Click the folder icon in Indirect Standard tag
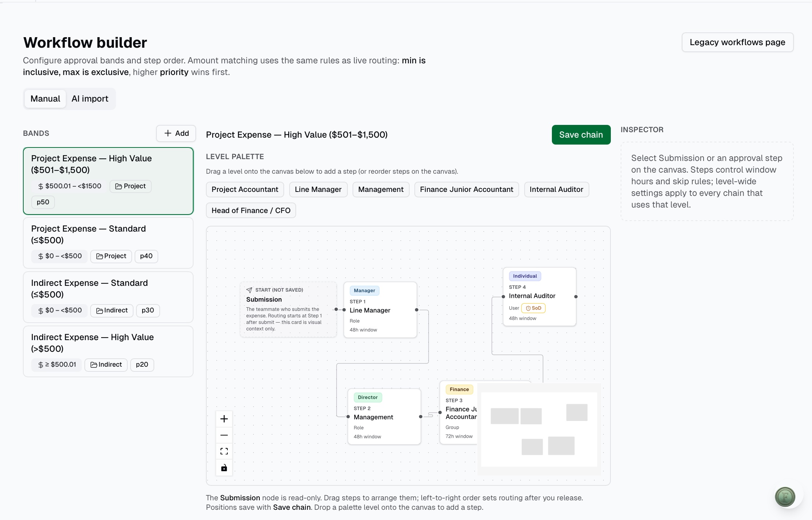 click(x=99, y=311)
